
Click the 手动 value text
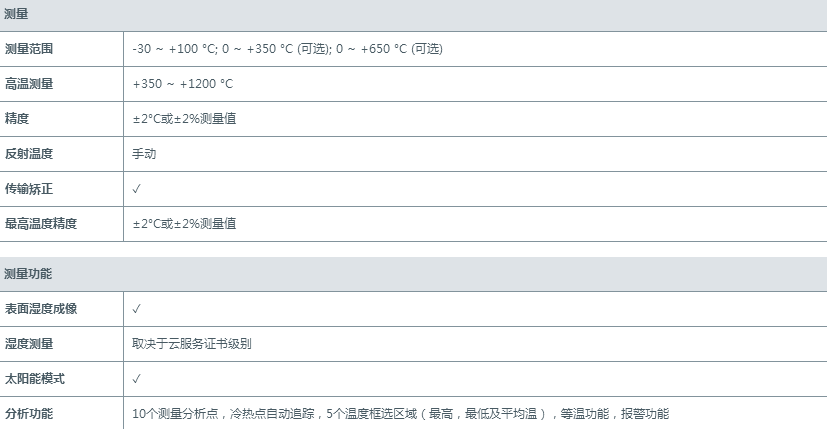pyautogui.click(x=144, y=154)
